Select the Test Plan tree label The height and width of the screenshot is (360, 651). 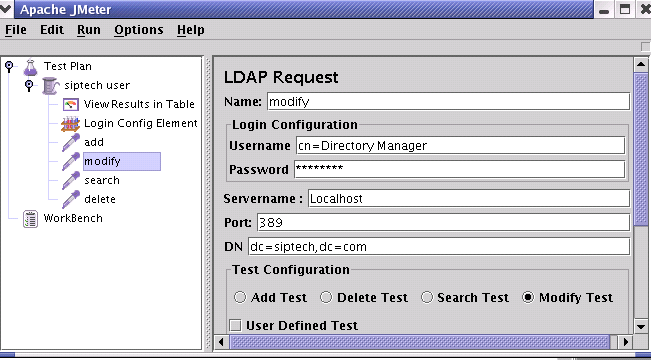point(68,66)
